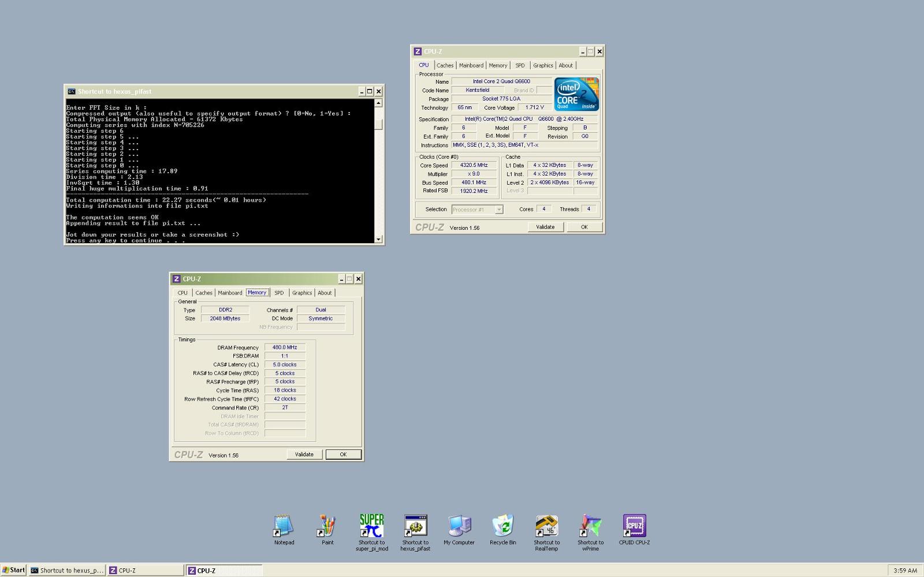Screen dimensions: 924x577
Task: Switch to hexus_pifast taskbar button
Action: click(67, 570)
